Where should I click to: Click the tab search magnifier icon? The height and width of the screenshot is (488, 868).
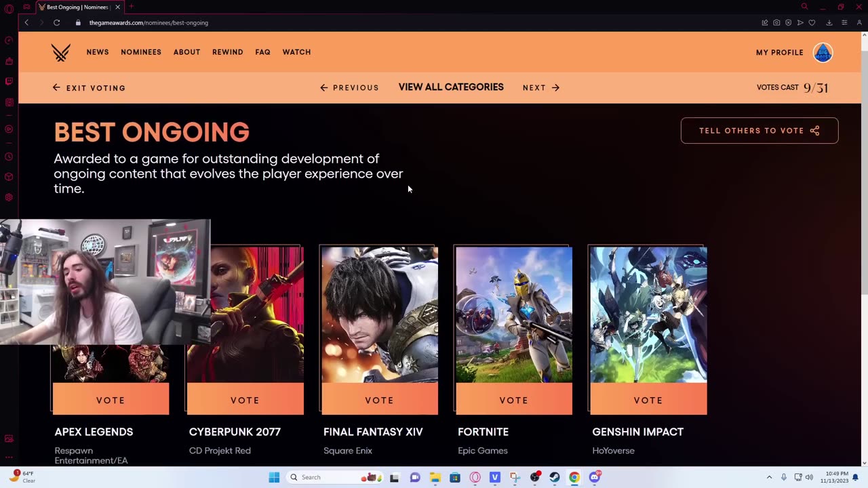coord(804,7)
